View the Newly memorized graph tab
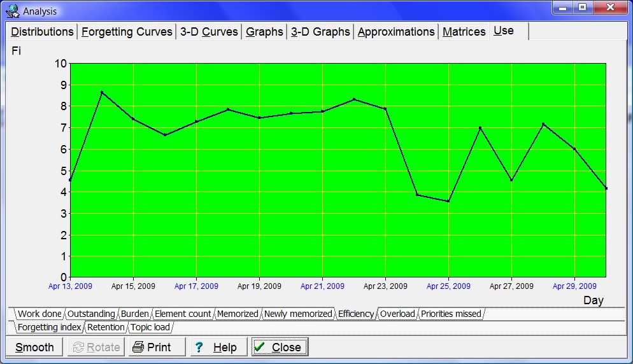 [x=298, y=314]
